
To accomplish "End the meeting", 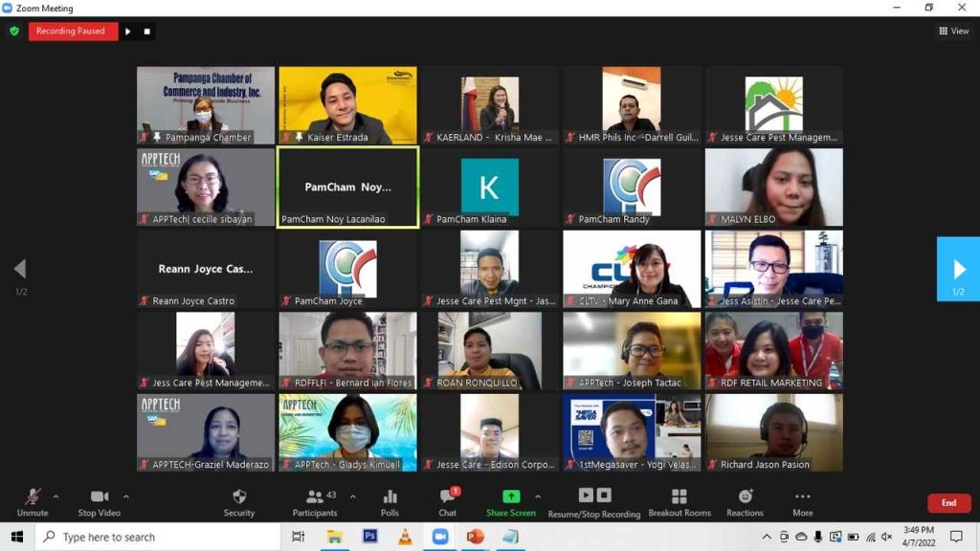I will coord(948,503).
